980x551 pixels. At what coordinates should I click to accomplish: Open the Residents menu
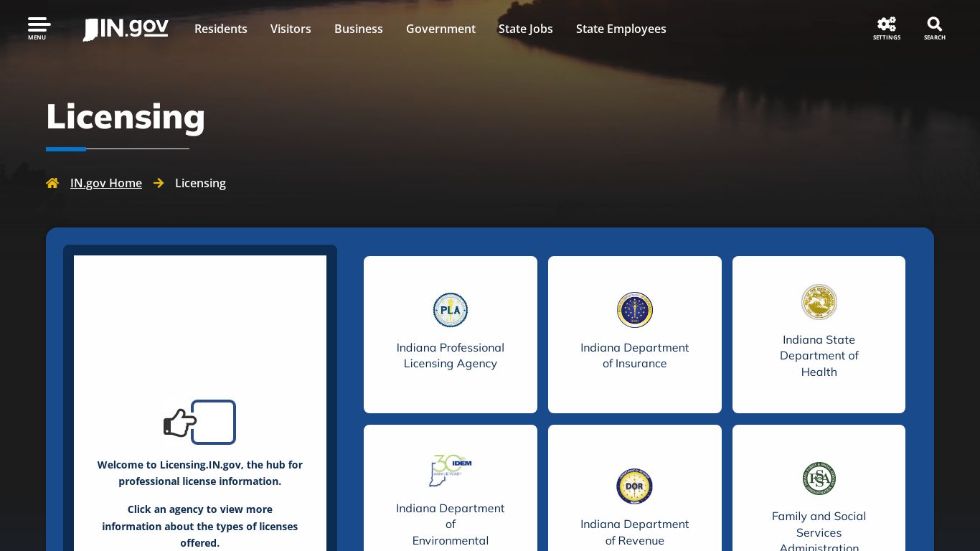221,29
